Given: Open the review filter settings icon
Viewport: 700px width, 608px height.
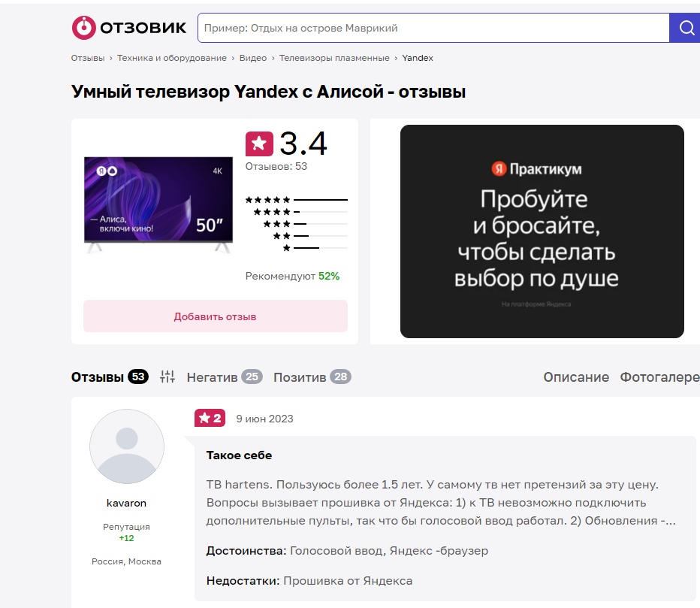Looking at the screenshot, I should coord(167,377).
